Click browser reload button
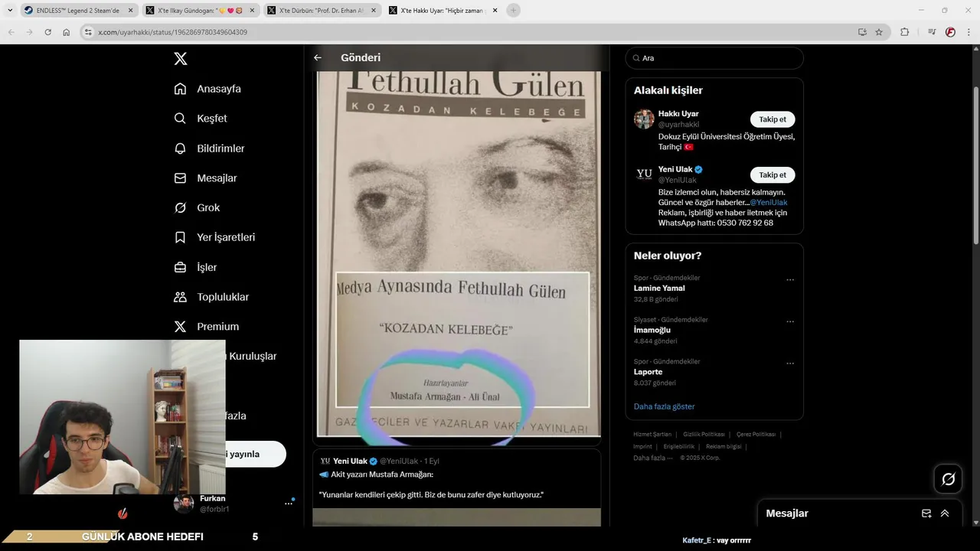Viewport: 980px width, 551px height. coord(47,32)
